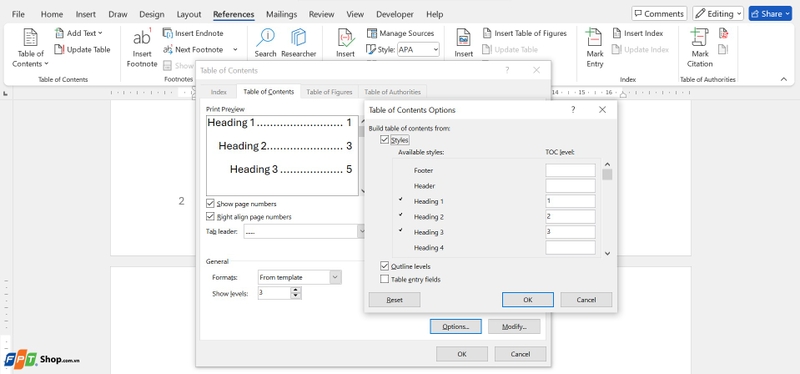Click the Options button
Viewport: 800px width, 374px height.
click(x=456, y=327)
